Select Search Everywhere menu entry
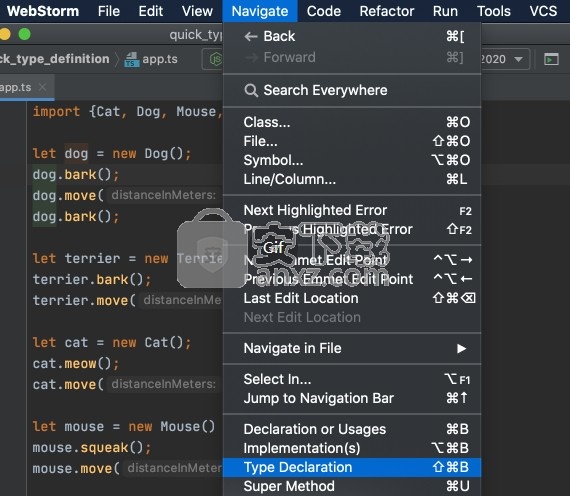Image resolution: width=570 pixels, height=499 pixels. click(x=352, y=90)
